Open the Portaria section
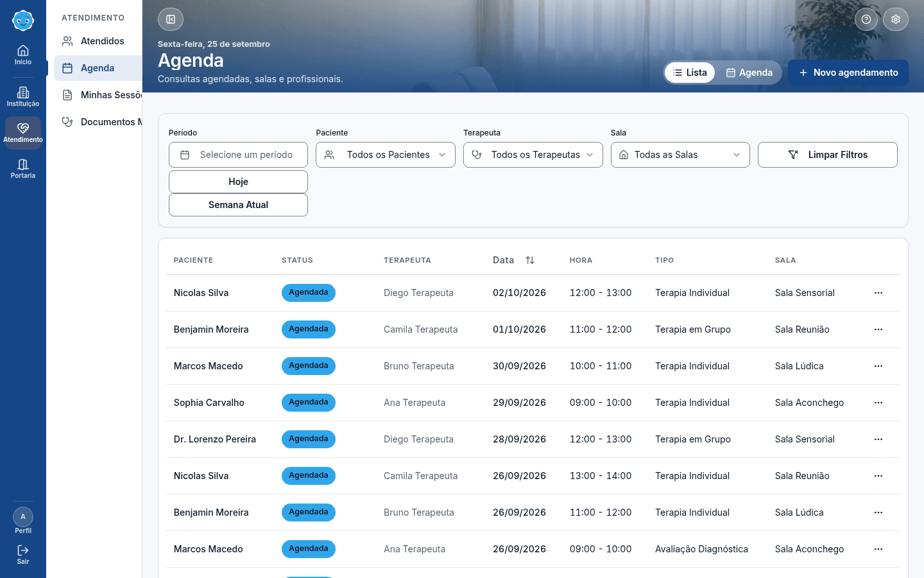The image size is (924, 578). (23, 169)
